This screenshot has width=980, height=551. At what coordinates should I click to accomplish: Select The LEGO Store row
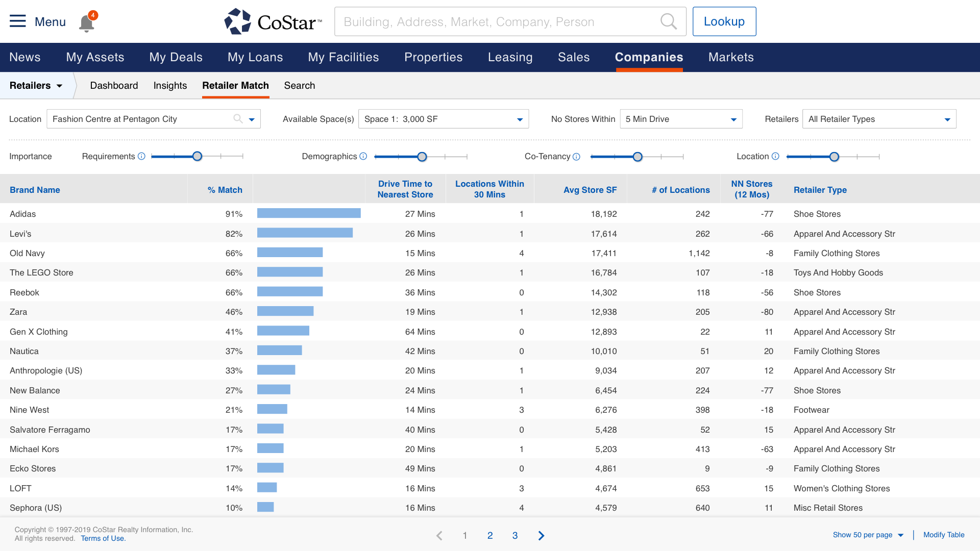490,272
